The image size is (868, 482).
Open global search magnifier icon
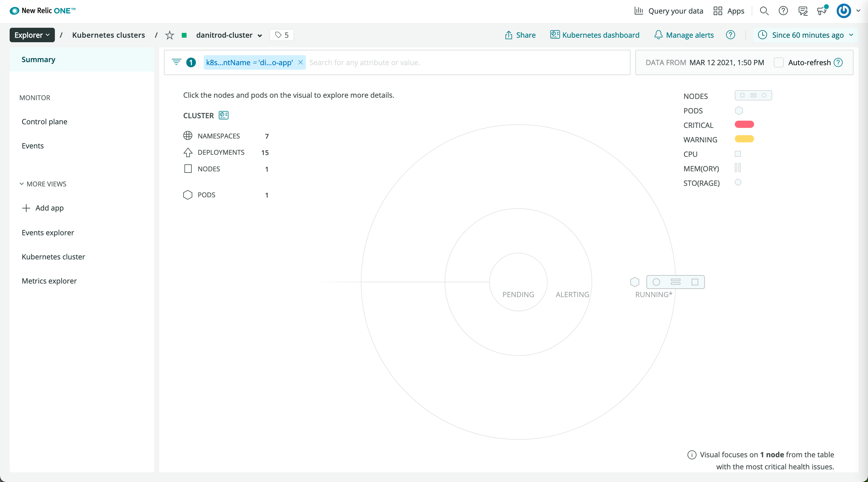tap(764, 11)
